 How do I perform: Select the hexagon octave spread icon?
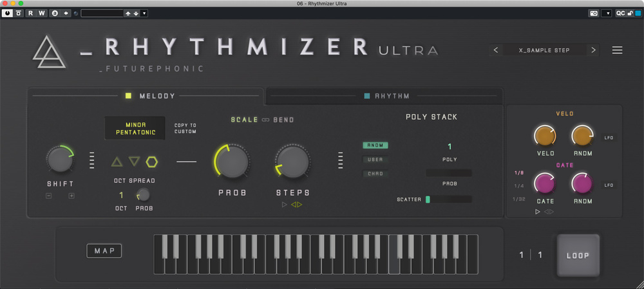pos(152,162)
